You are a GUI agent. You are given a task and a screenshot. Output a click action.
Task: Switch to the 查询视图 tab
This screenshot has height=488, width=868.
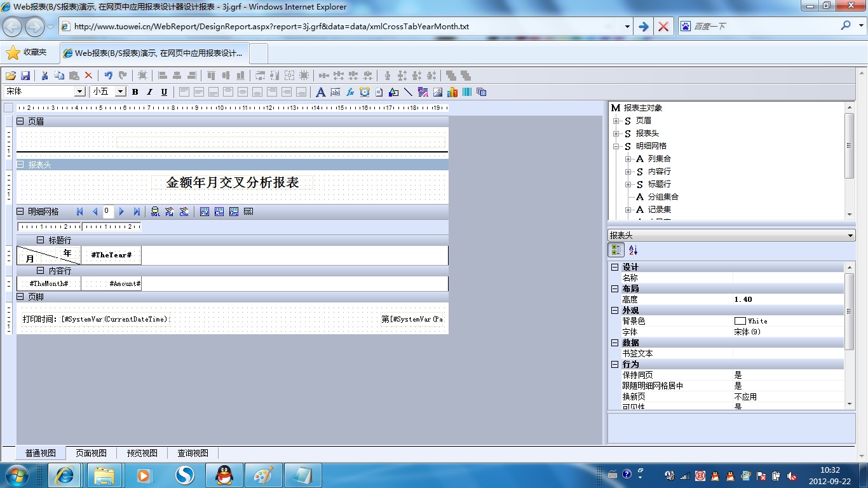point(193,453)
